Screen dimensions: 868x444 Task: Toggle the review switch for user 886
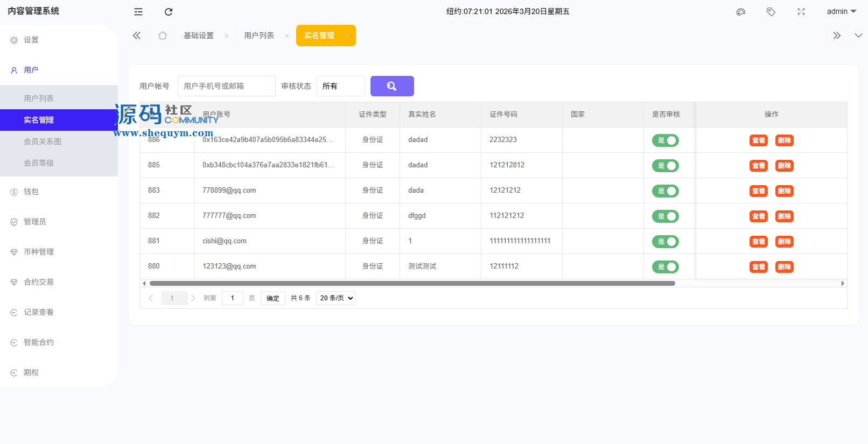tap(666, 140)
